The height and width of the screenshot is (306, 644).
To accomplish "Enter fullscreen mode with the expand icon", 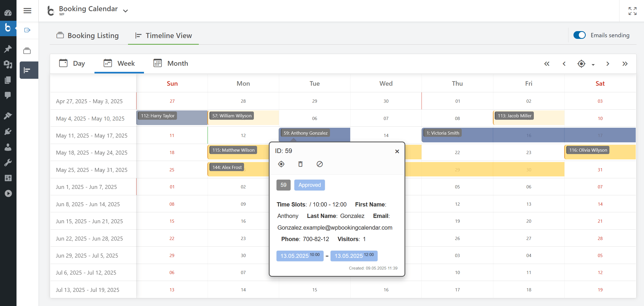I will coord(632,11).
